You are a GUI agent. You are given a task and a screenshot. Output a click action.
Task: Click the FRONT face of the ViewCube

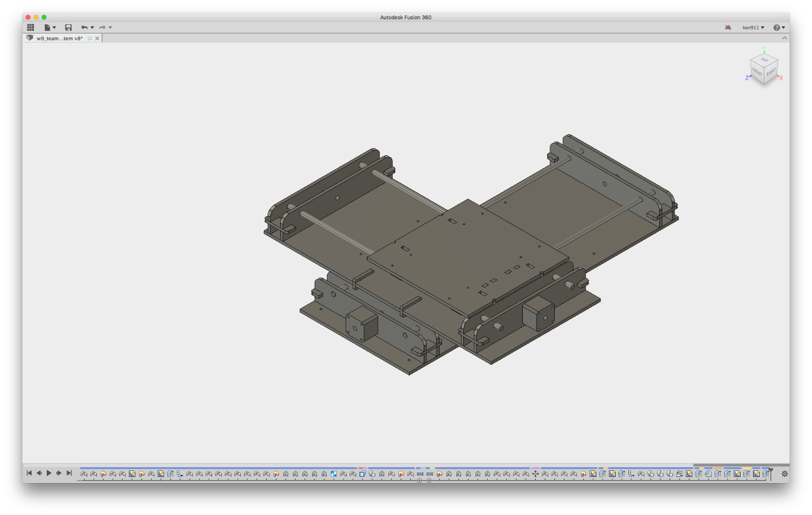[x=757, y=72]
